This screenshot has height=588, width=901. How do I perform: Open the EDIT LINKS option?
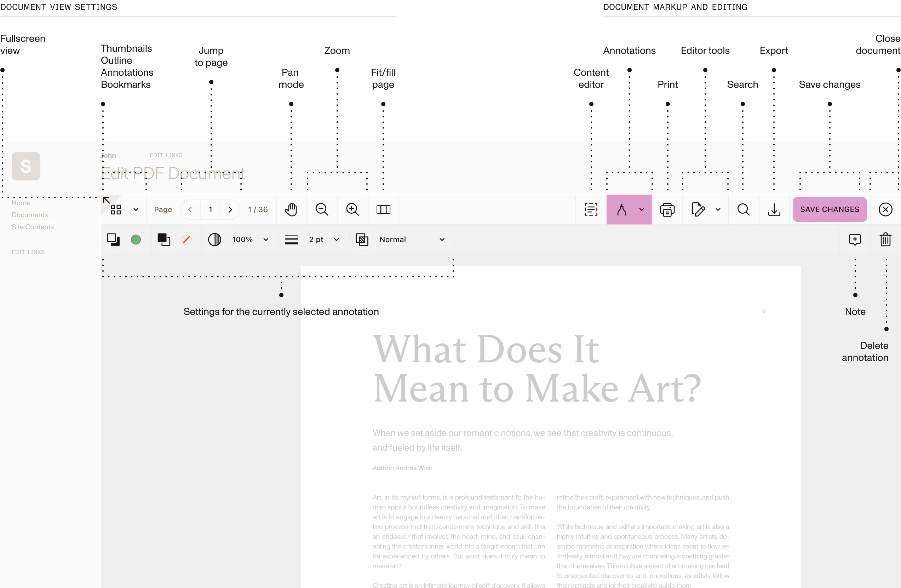tap(165, 155)
